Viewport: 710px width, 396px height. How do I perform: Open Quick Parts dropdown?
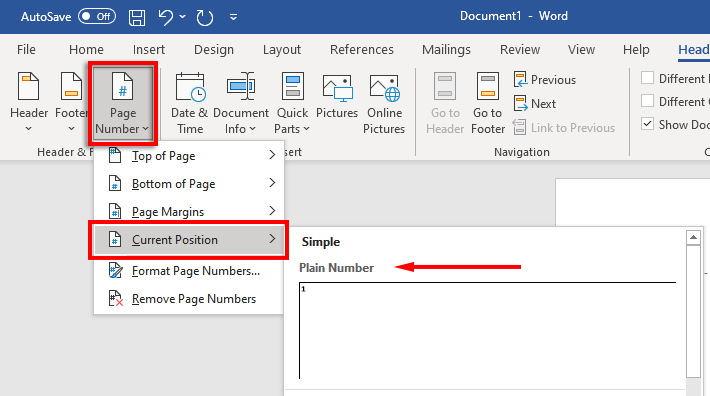click(x=292, y=103)
